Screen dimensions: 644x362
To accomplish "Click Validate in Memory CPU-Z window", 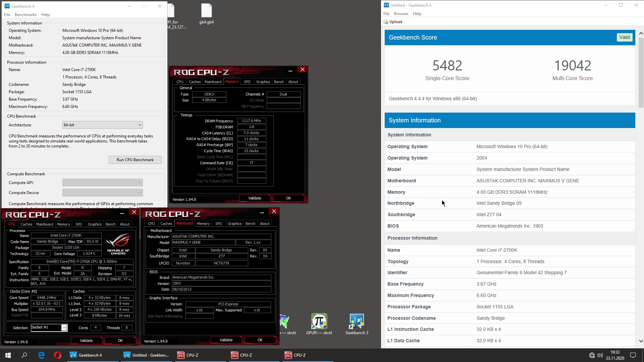I will [x=255, y=198].
